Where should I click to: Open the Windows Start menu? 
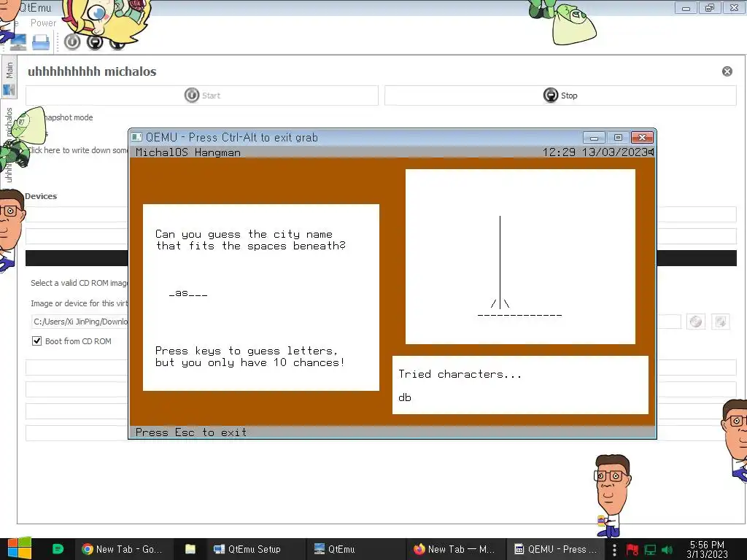tap(19, 548)
